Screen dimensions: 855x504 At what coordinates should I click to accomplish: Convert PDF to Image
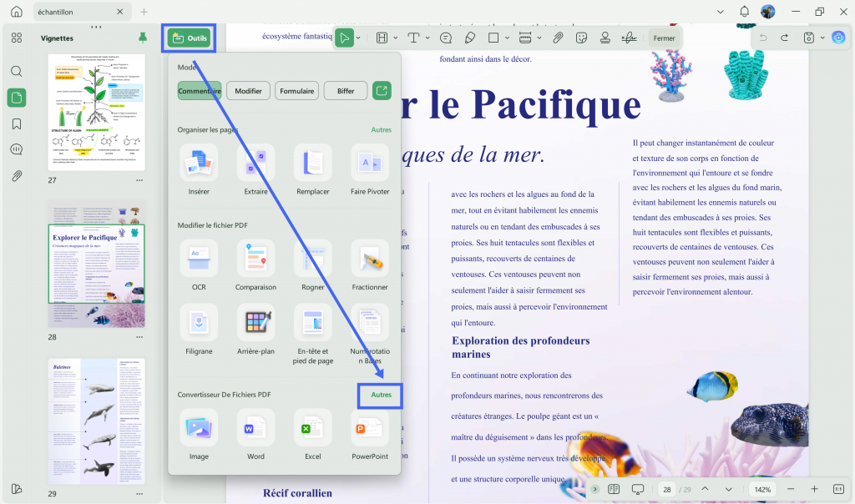tap(199, 434)
